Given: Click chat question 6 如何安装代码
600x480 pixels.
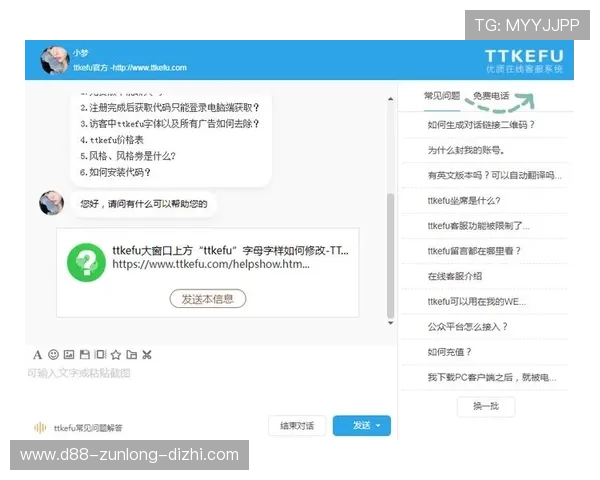Looking at the screenshot, I should pos(115,172).
